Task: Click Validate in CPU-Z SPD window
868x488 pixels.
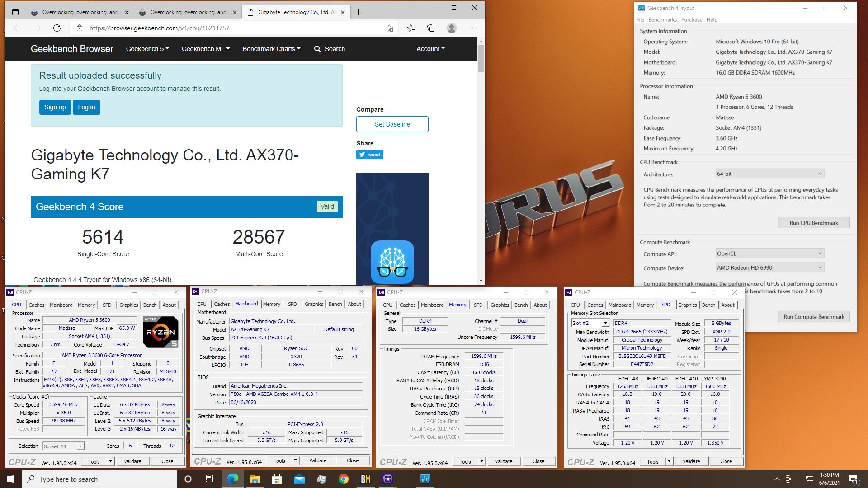Action: coord(691,461)
